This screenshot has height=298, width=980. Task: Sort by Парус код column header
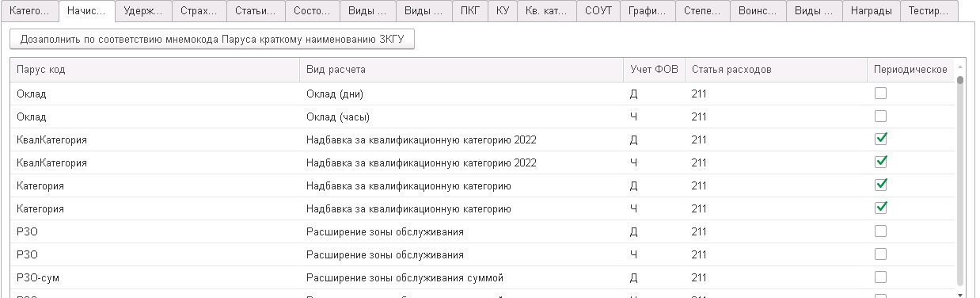point(155,70)
